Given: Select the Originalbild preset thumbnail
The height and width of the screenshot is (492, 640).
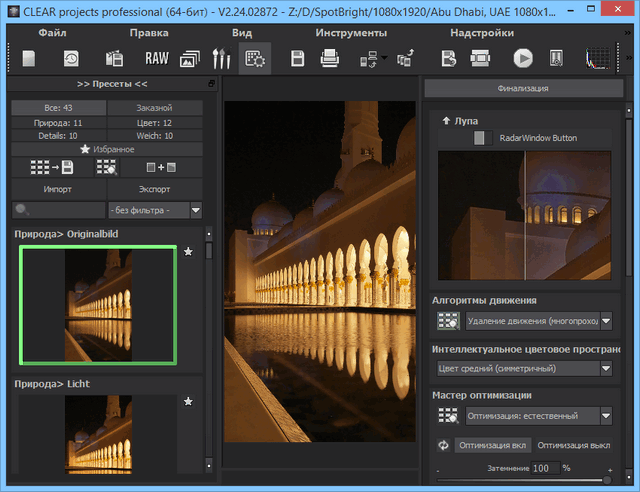Looking at the screenshot, I should [98, 305].
